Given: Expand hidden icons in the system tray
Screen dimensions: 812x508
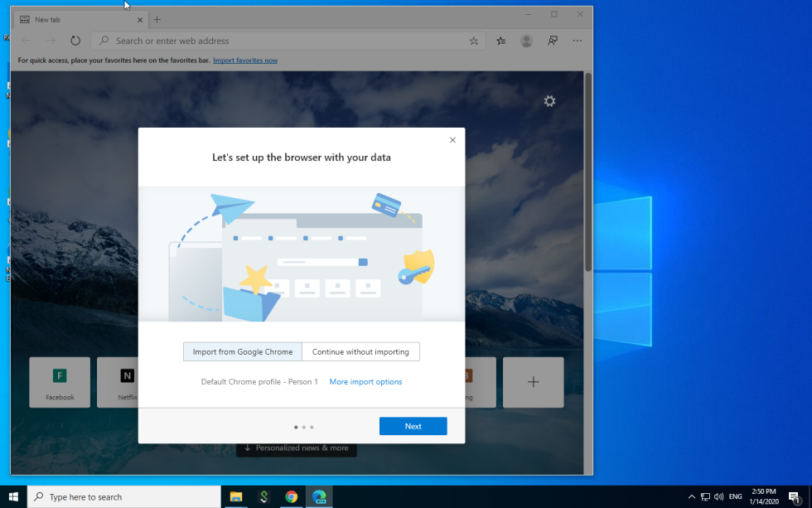Looking at the screenshot, I should coord(691,496).
